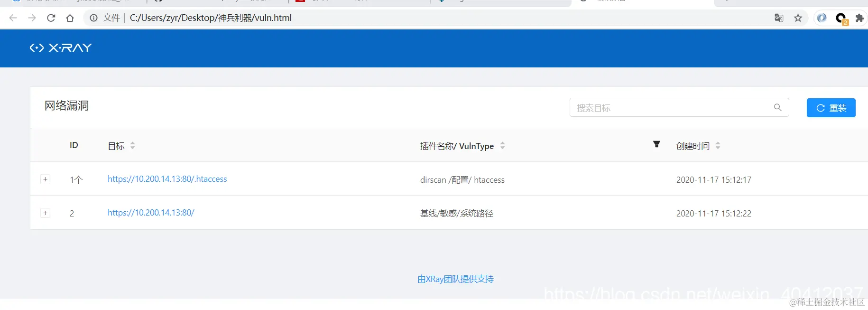Screen dimensions: 868x310
Task: Click the X-RAY logo in header
Action: tap(61, 48)
